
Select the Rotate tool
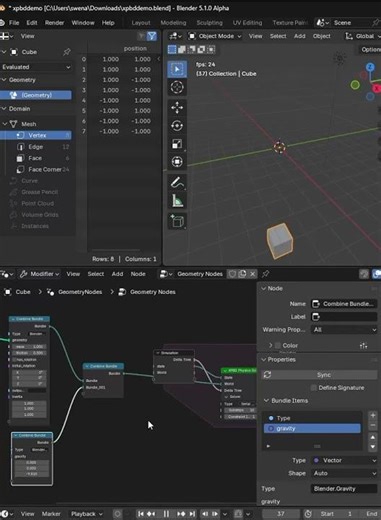point(177,126)
